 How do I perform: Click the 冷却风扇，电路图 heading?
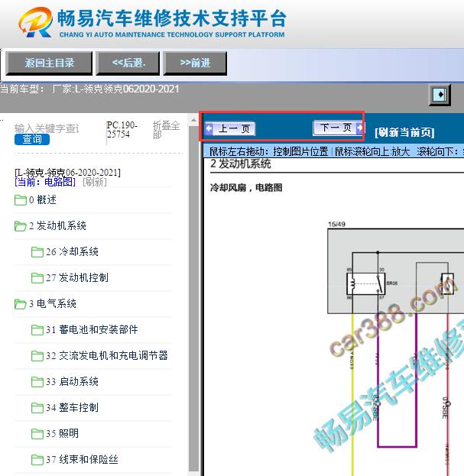pos(246,188)
